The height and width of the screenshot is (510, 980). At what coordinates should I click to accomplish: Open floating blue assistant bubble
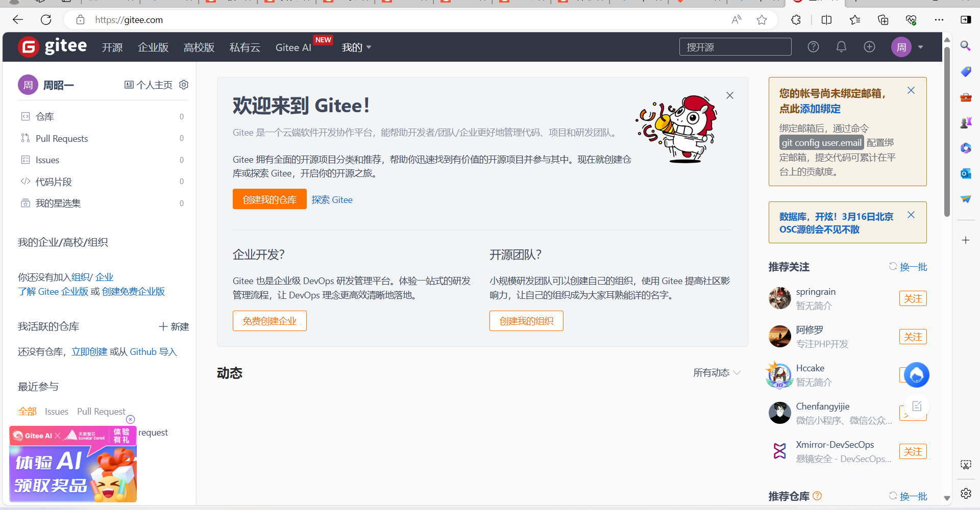tap(917, 375)
